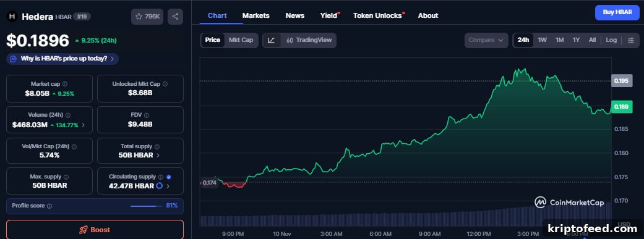Click the $8.68B unlocked market cap value
644x239 pixels.
tap(140, 93)
